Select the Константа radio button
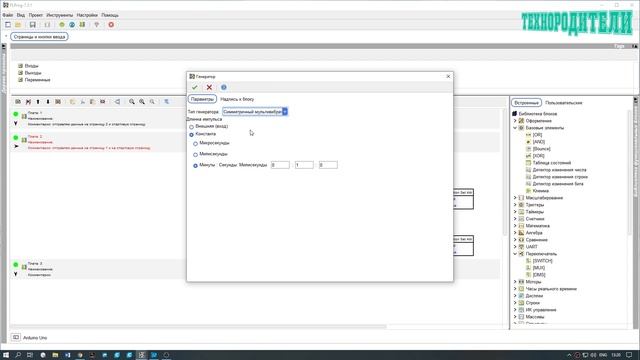 point(191,134)
